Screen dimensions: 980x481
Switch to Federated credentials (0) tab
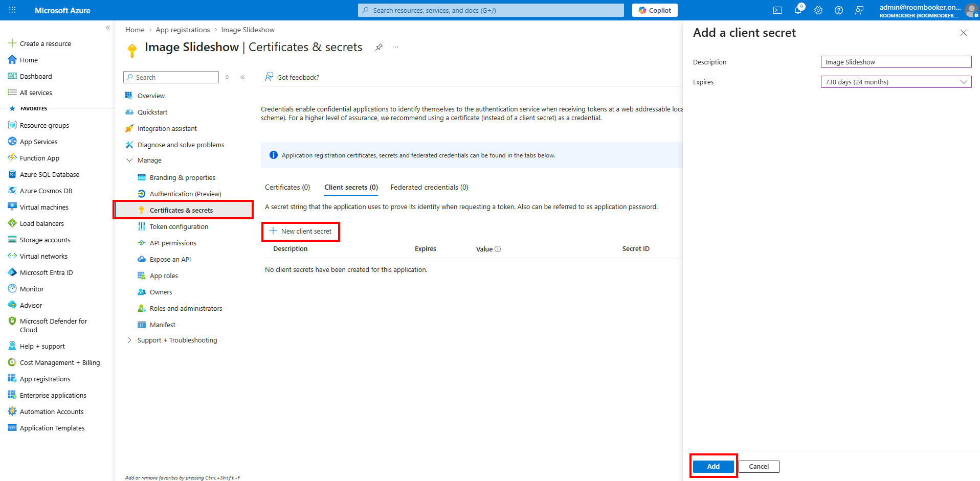click(x=429, y=187)
